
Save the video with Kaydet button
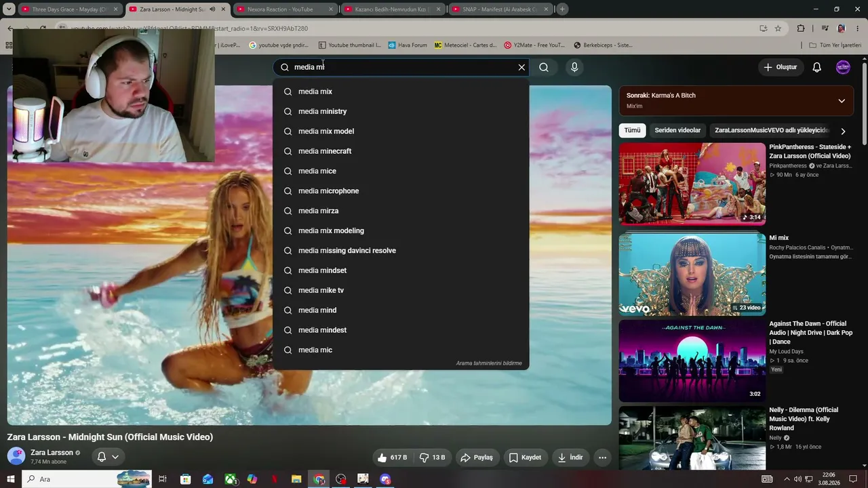[x=525, y=457]
